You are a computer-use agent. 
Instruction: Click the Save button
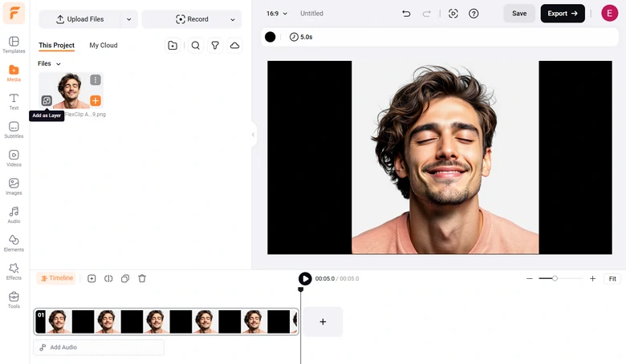click(519, 14)
